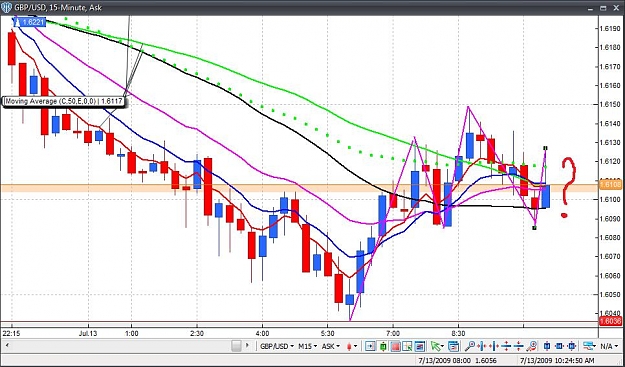Click the 1.6150 price axis label
625x367 pixels.
[x=610, y=104]
